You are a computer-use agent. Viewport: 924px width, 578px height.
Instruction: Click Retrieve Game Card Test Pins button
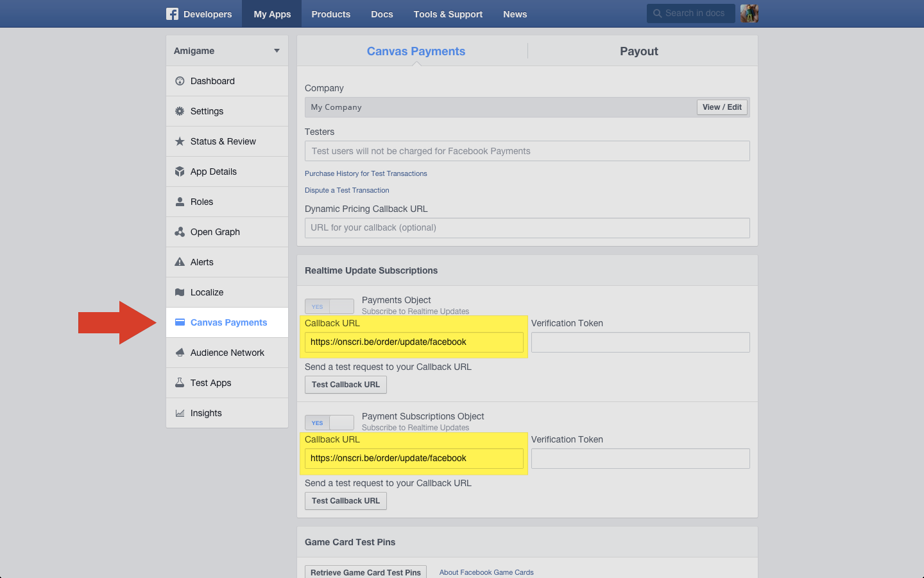(366, 572)
